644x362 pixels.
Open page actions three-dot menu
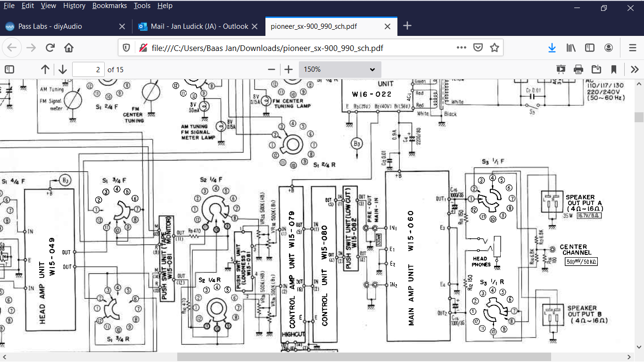(x=462, y=48)
